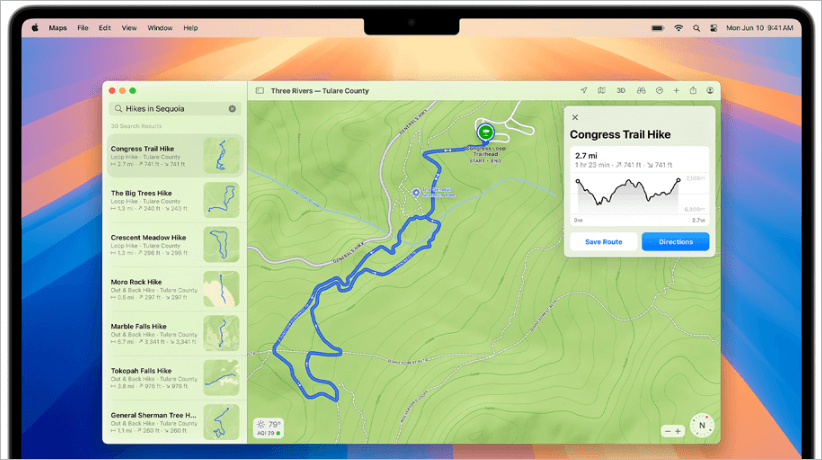Open the map mode icon
This screenshot has width=822, height=460.
601,90
